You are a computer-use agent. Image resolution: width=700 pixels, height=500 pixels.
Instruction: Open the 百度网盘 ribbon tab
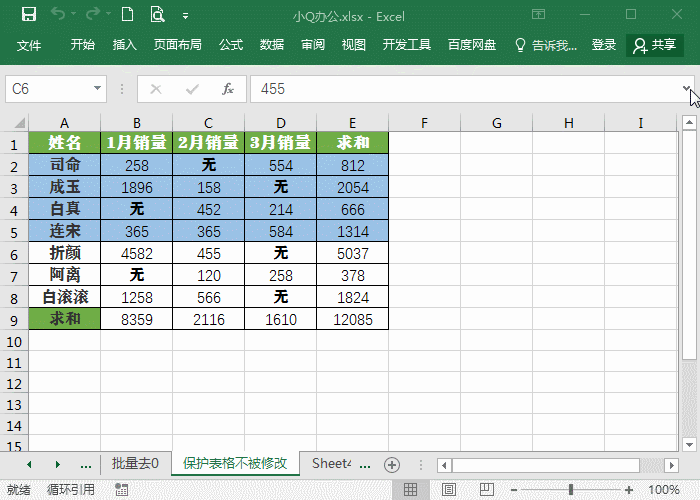(472, 45)
